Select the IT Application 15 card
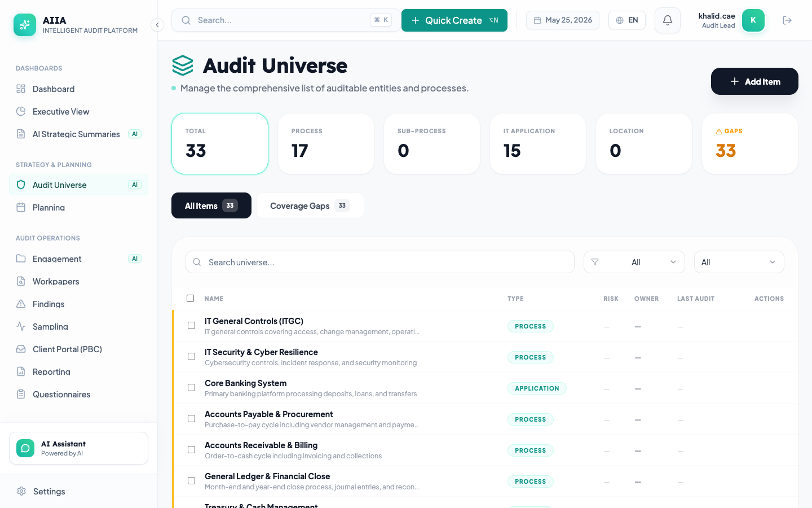812x508 pixels. point(538,143)
